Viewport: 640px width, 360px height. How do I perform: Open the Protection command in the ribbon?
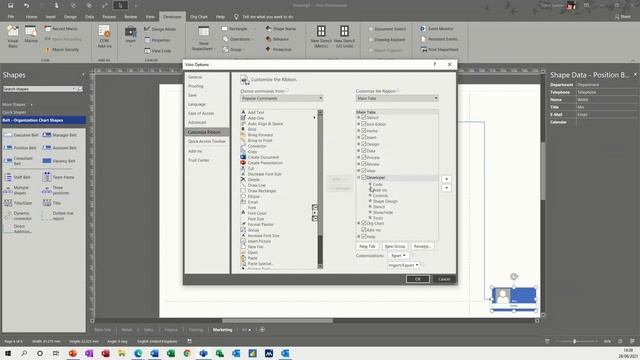pyautogui.click(x=279, y=49)
